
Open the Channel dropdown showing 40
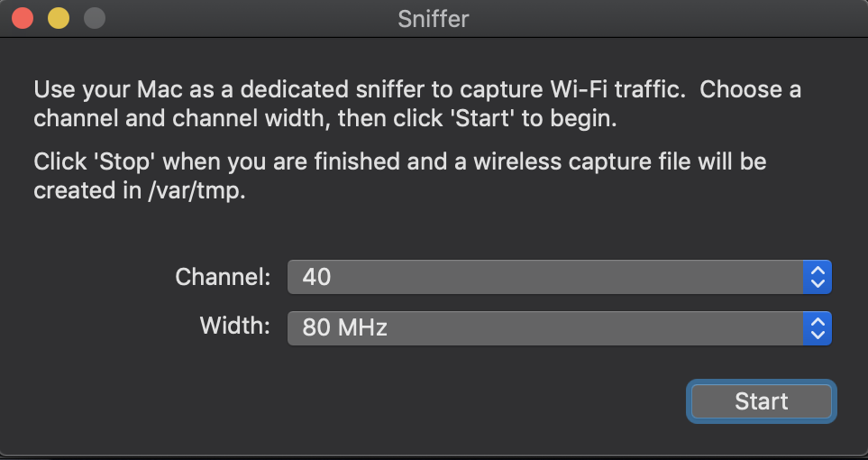point(544,277)
